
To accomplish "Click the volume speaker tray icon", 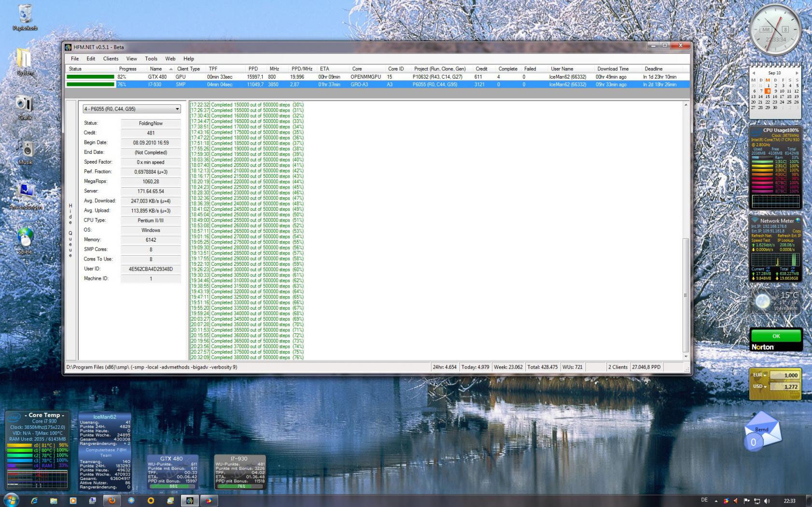I will [767, 501].
